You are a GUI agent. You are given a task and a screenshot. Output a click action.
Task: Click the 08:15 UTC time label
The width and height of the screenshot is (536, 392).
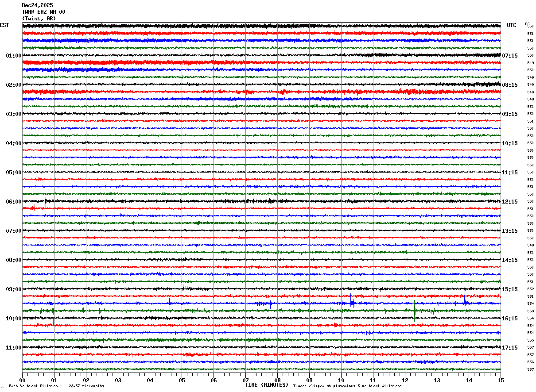[510, 85]
